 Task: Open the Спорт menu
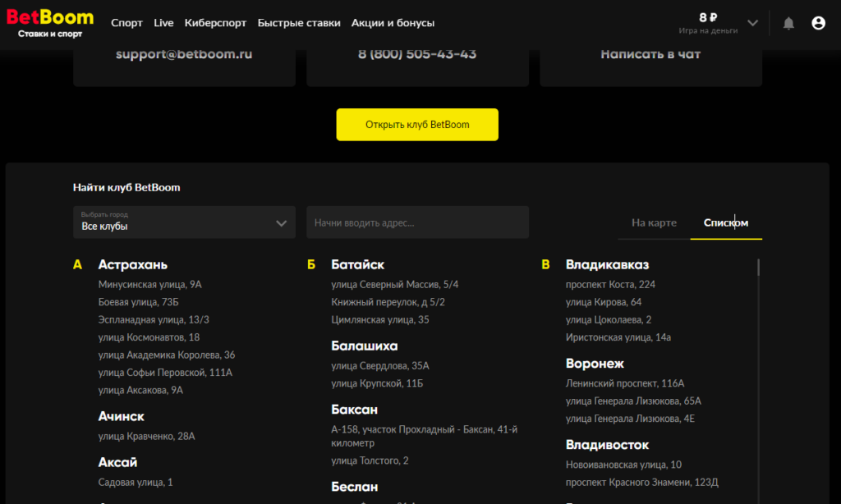click(x=126, y=23)
